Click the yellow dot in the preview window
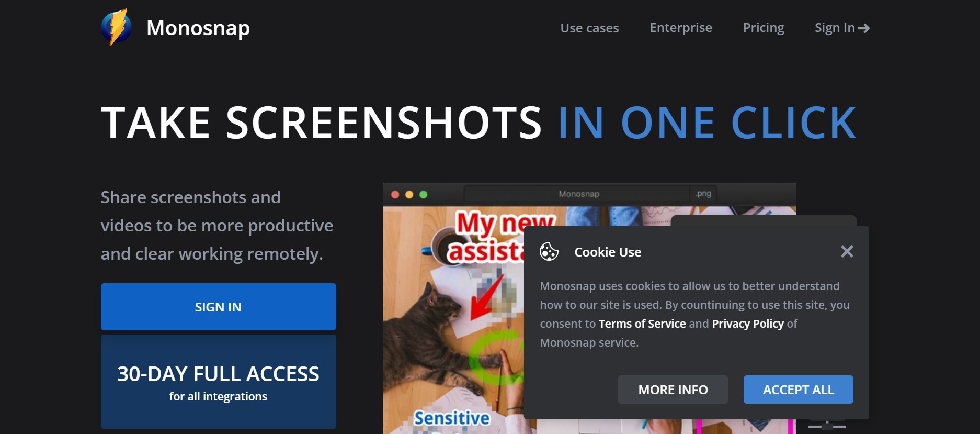This screenshot has width=980, height=434. tap(409, 195)
